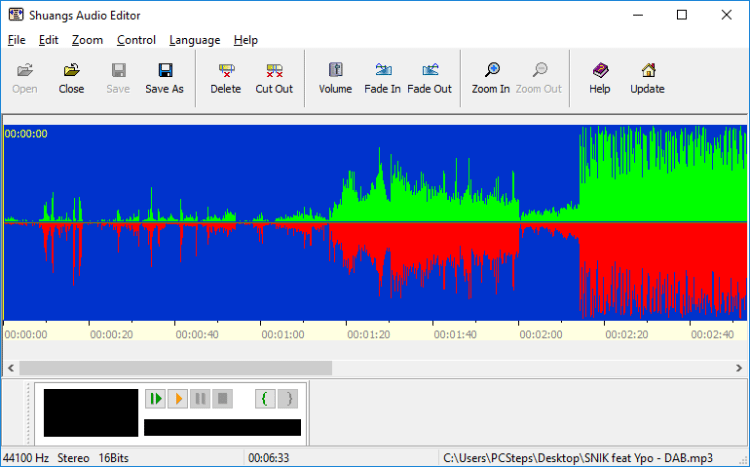Click the 16Bits status bar entry
Screen dimensions: 750x467
coord(113,458)
